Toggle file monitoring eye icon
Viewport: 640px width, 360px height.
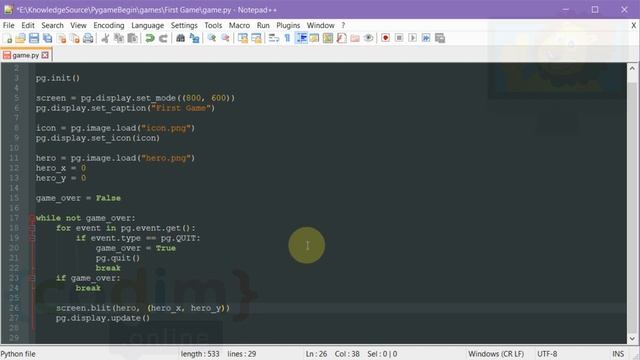point(369,38)
